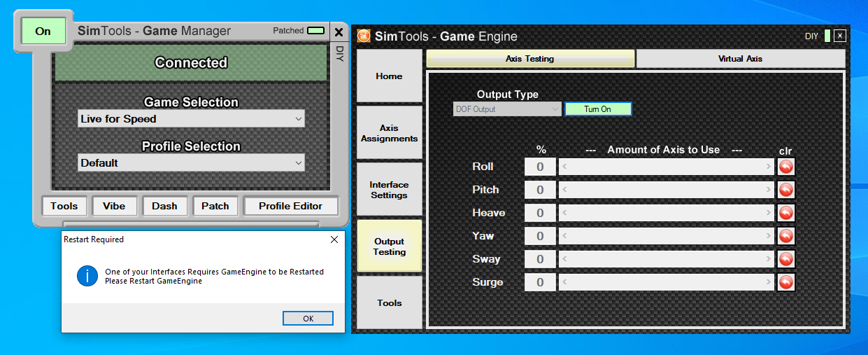Clear the Yaw axis with red reset icon
The width and height of the screenshot is (868, 355).
[786, 236]
